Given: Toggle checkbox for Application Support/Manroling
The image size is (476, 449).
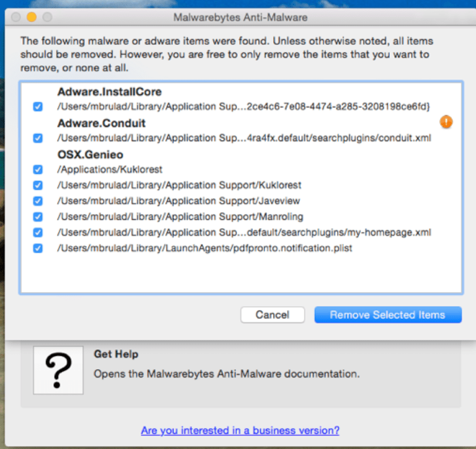Looking at the screenshot, I should (38, 217).
